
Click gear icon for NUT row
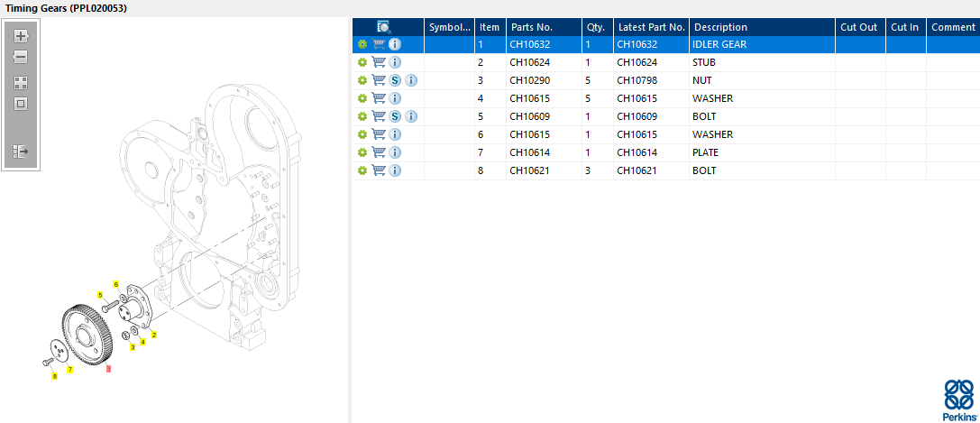tap(362, 80)
